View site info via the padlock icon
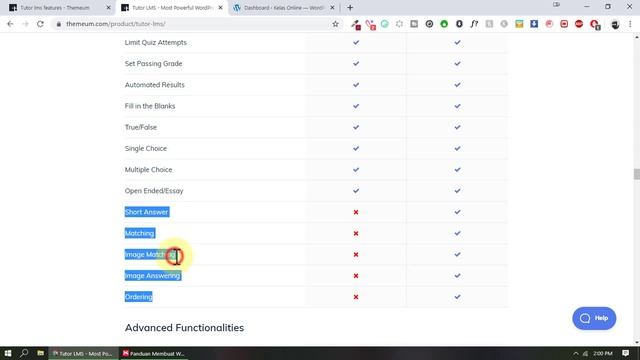This screenshot has width=640, height=360. (x=58, y=24)
